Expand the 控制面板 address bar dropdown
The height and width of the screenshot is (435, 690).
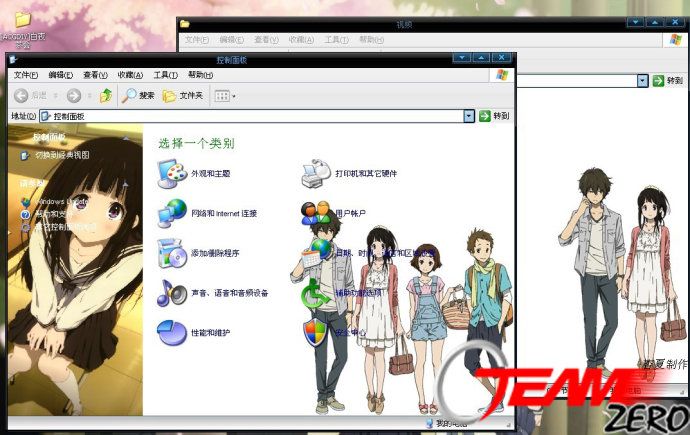click(469, 116)
